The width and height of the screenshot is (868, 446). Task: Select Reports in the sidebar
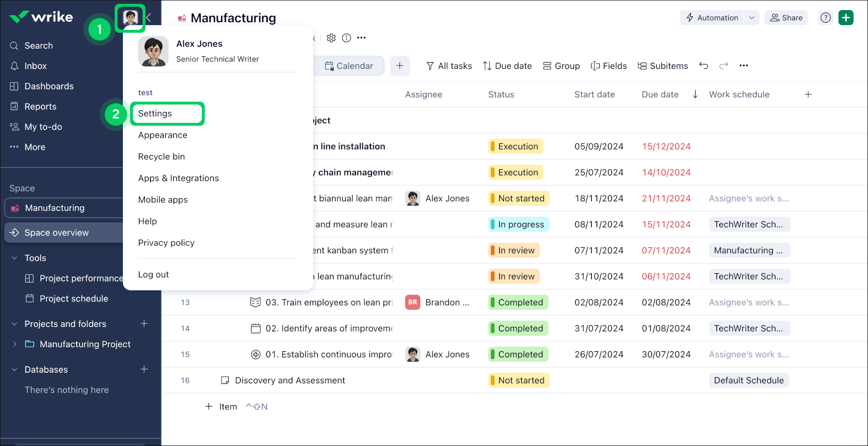click(40, 106)
